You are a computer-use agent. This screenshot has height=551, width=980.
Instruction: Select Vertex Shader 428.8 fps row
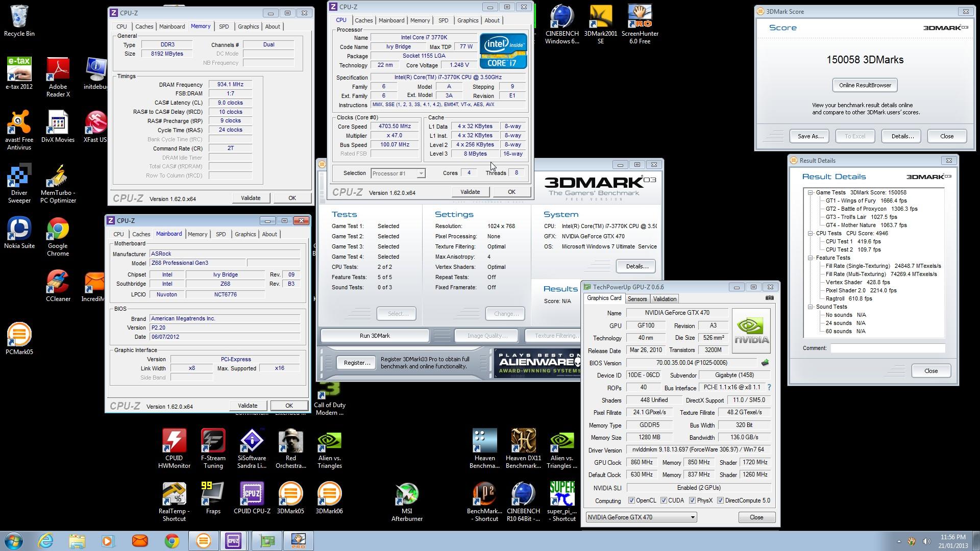click(x=857, y=282)
